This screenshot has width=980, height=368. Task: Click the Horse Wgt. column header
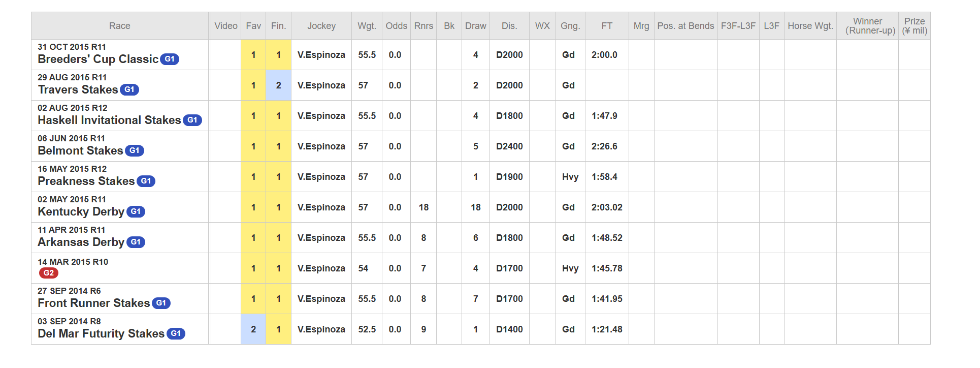pos(810,26)
